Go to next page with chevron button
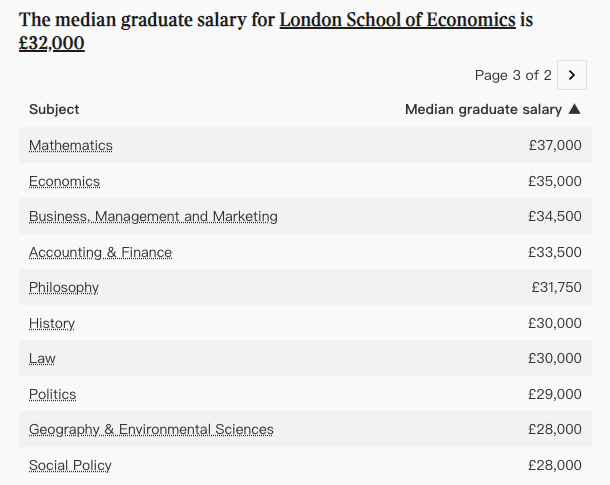Image resolution: width=610 pixels, height=485 pixels. [571, 75]
